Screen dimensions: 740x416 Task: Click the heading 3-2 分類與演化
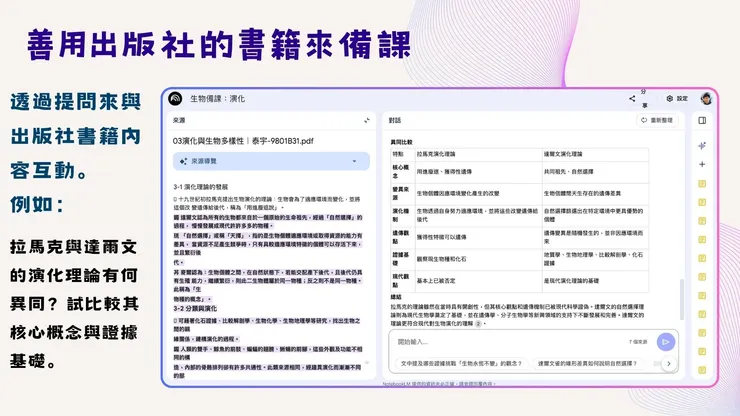click(x=195, y=308)
